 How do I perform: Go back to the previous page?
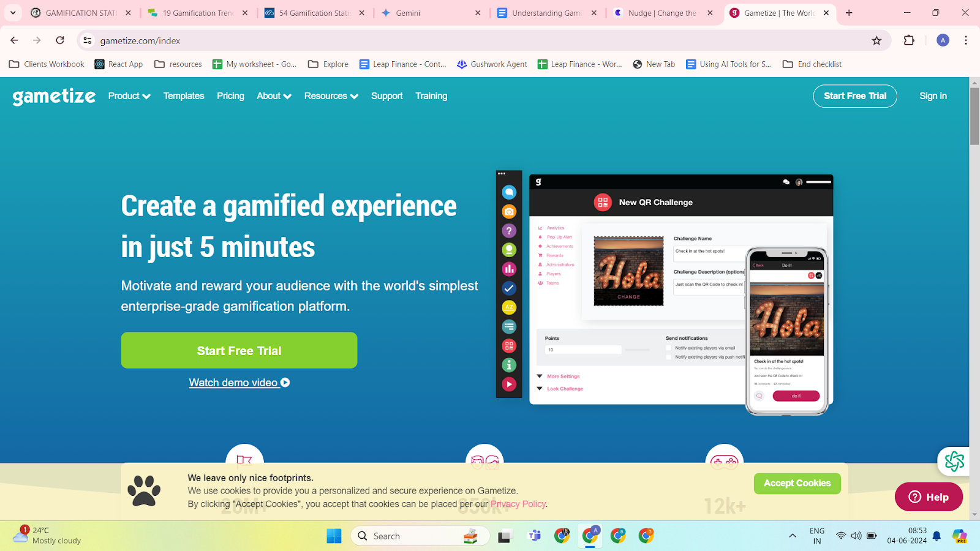point(14,40)
